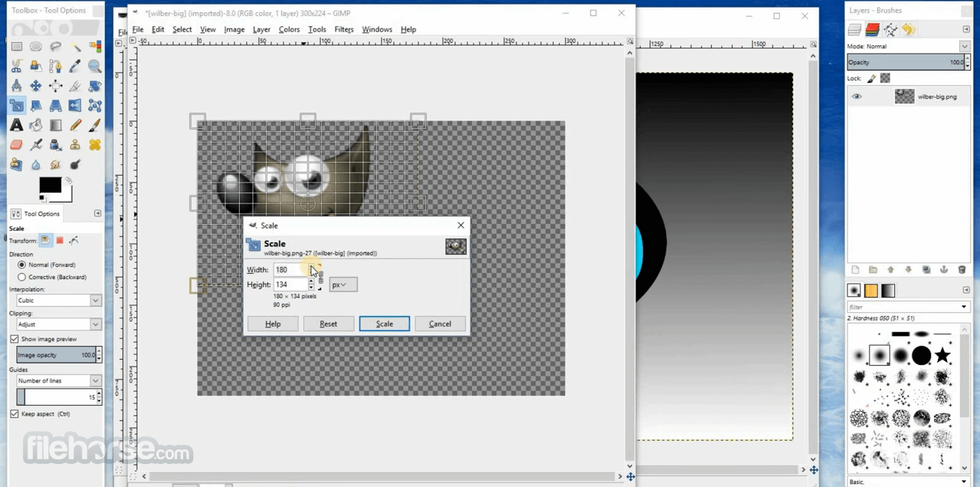Open the Interpolation Cubic dropdown

(x=59, y=301)
